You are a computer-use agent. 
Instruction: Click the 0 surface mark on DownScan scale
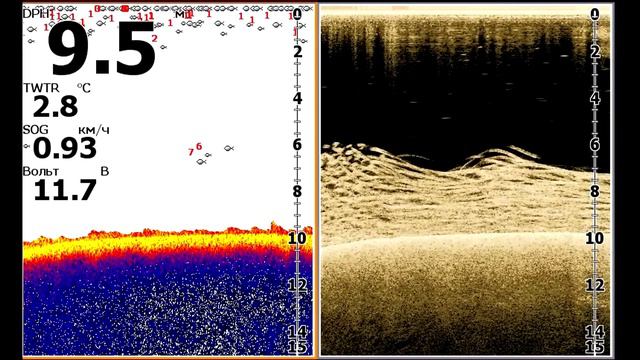595,14
